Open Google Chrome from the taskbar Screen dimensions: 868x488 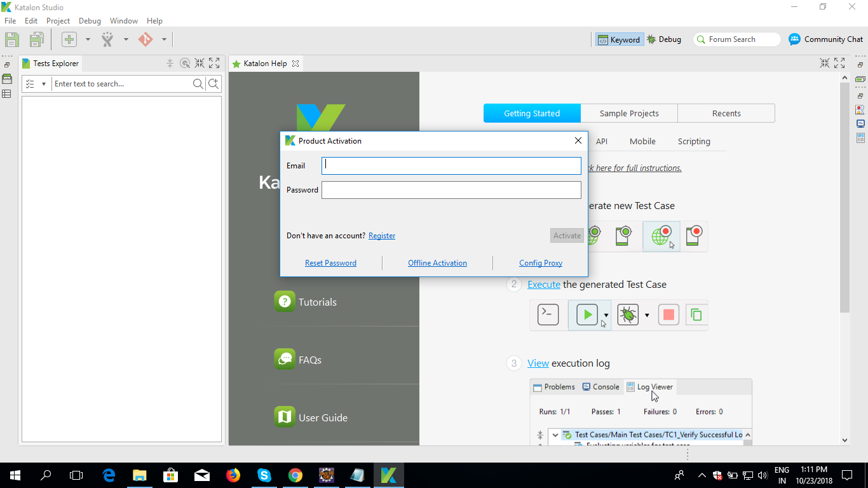(295, 475)
